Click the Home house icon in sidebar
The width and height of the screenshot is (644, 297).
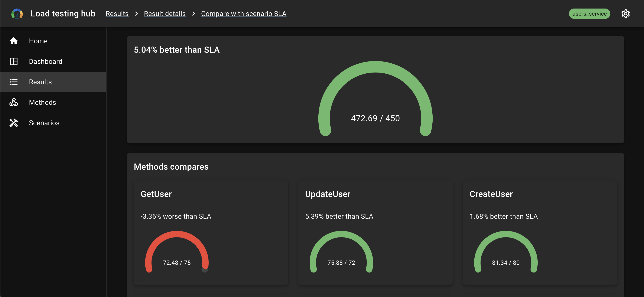pos(13,41)
